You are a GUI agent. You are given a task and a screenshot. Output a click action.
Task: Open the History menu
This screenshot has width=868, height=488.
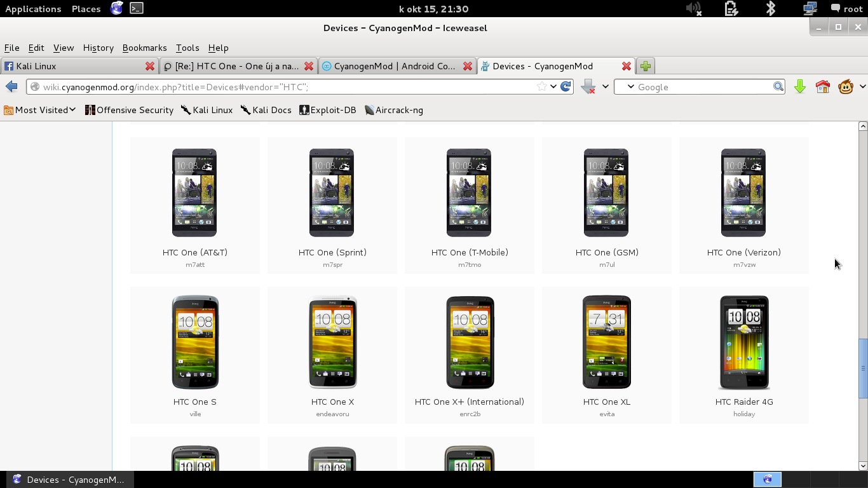click(x=98, y=48)
